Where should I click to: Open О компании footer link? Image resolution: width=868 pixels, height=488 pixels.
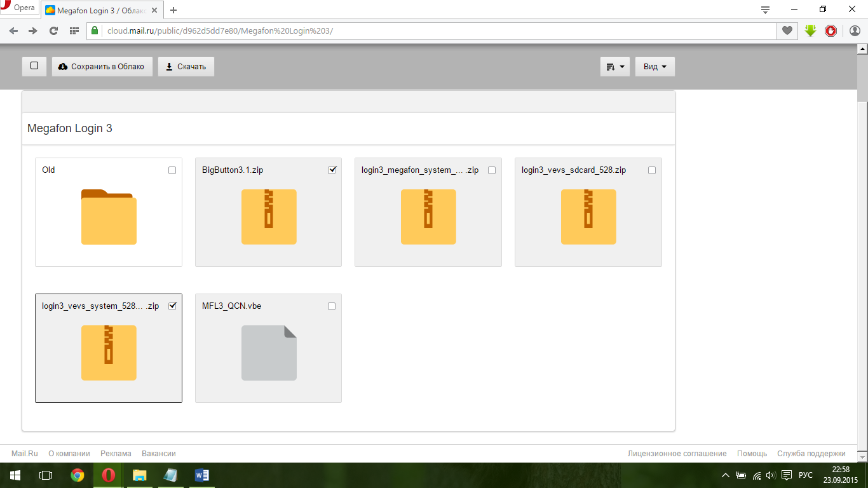(69, 454)
